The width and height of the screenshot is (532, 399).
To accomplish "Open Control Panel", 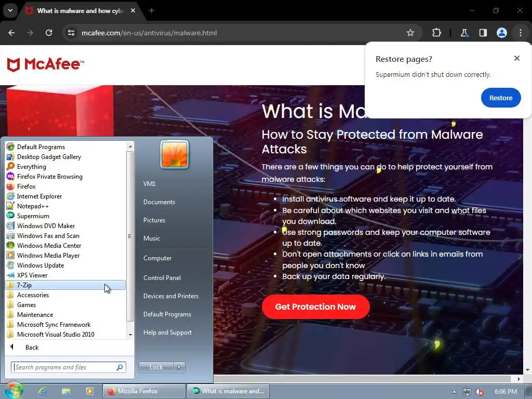I will (x=162, y=277).
